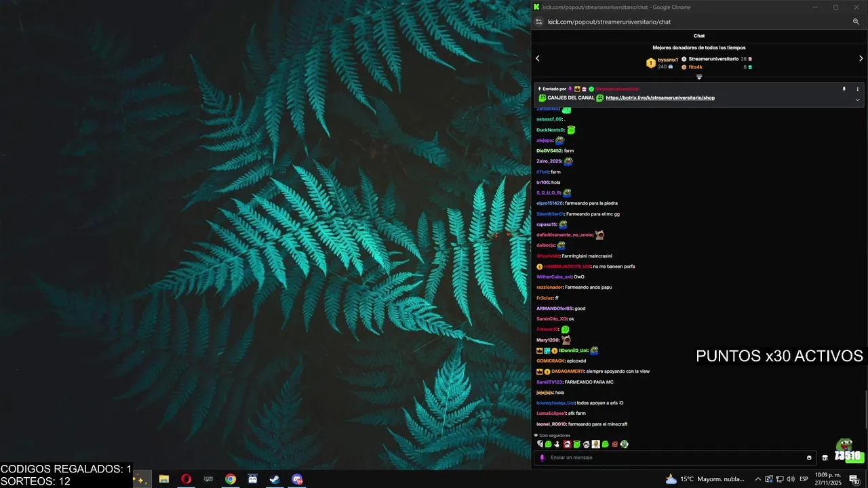Open the channel shop icon beside input
Image resolution: width=868 pixels, height=488 pixels.
click(825, 457)
